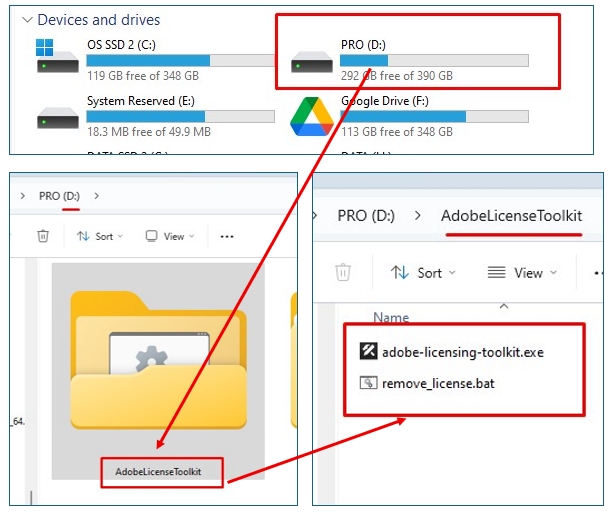Select adobe-licensing-toolkit.exe file name

click(x=463, y=352)
